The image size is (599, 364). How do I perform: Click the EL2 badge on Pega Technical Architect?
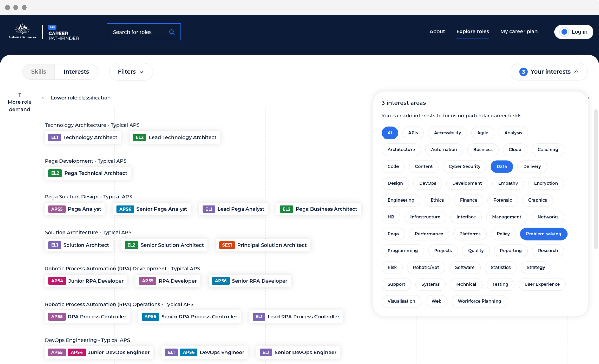55,173
